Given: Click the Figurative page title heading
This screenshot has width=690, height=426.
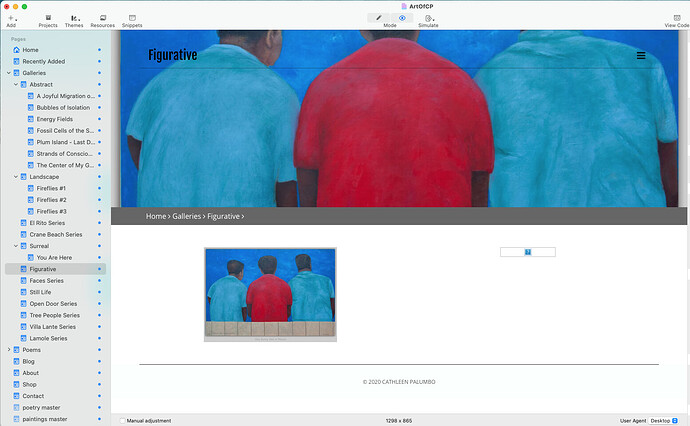Looking at the screenshot, I should (172, 55).
